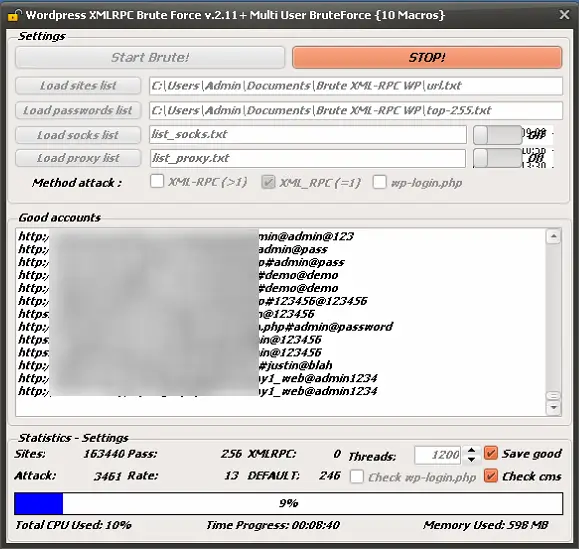
Task: Click the padlock icon in the title bar
Action: point(14,16)
